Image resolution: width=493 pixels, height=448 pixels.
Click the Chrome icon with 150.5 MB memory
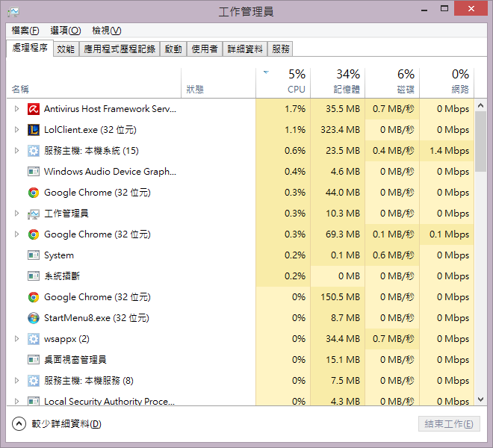tap(34, 297)
